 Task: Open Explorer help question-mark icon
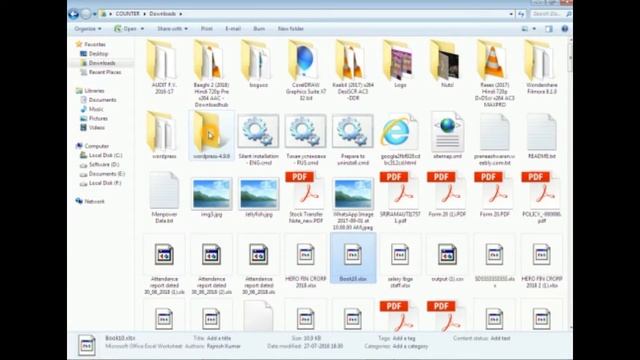point(564,29)
